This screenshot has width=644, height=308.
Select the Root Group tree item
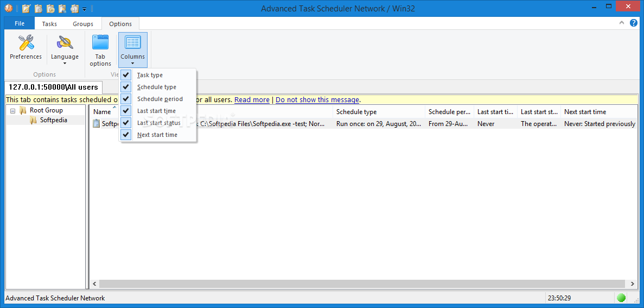click(46, 110)
